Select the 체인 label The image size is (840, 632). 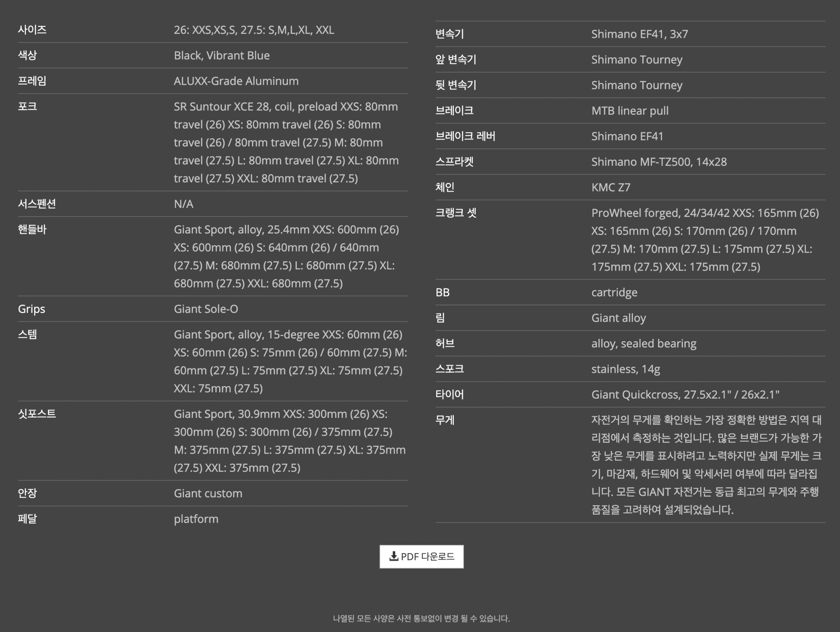pyautogui.click(x=445, y=187)
